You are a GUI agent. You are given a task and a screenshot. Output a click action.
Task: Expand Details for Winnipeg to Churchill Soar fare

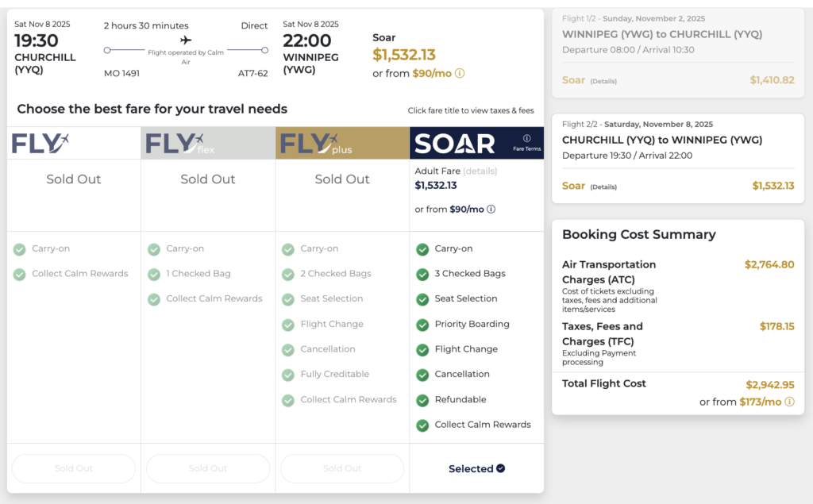click(603, 81)
